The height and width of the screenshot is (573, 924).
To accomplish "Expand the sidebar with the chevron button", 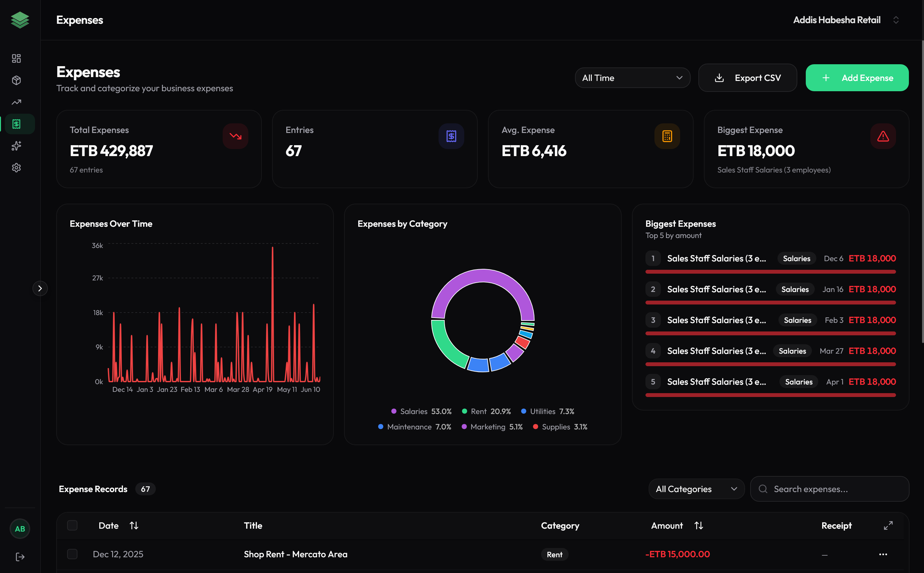I will tap(40, 288).
